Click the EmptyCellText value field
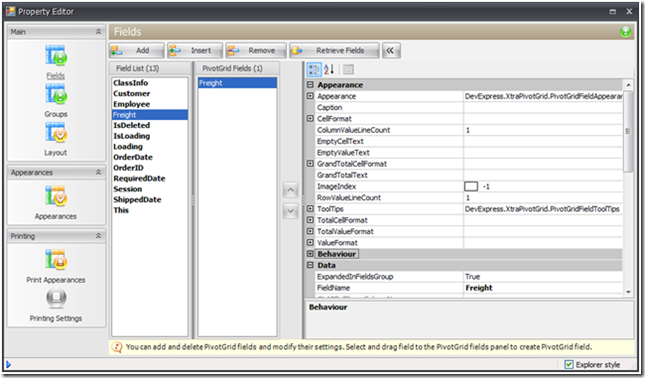This screenshot has width=645, height=378. pos(543,141)
